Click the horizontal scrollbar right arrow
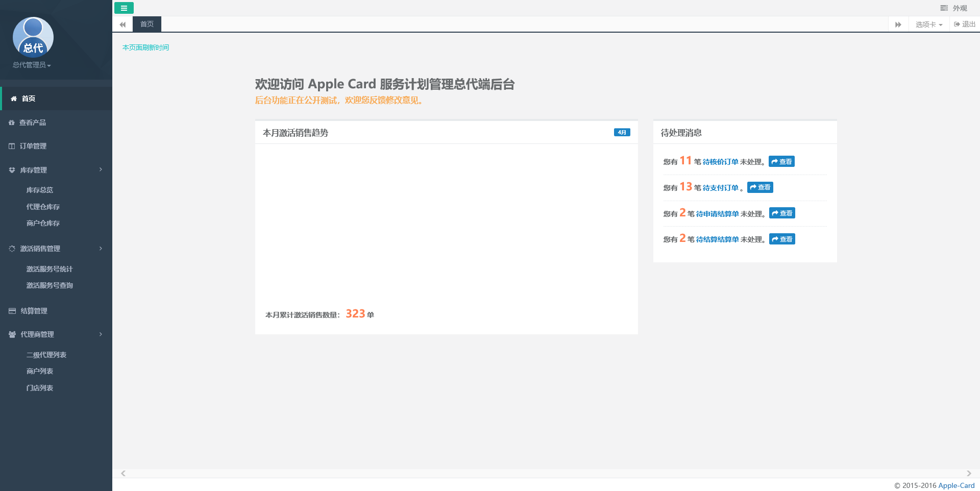The image size is (980, 491). pyautogui.click(x=969, y=473)
